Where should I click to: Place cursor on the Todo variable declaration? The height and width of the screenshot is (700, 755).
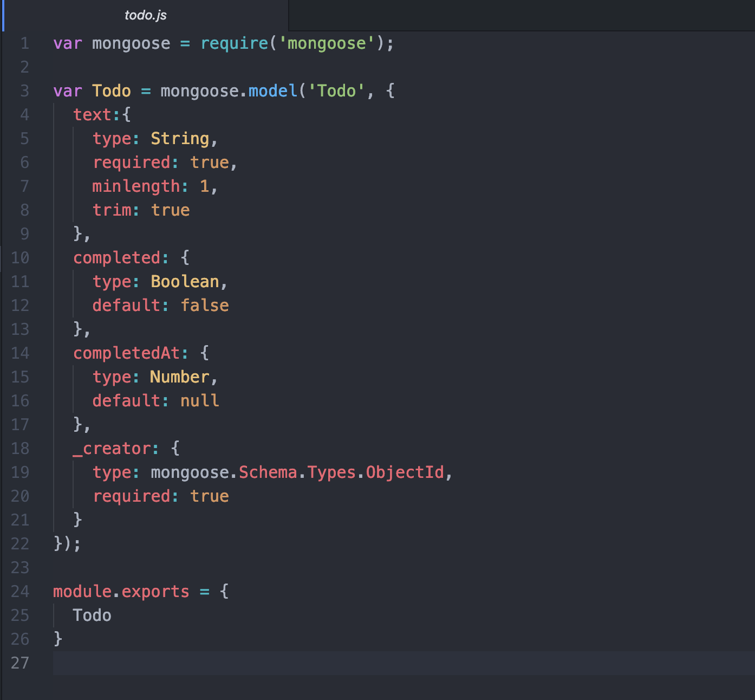(112, 91)
